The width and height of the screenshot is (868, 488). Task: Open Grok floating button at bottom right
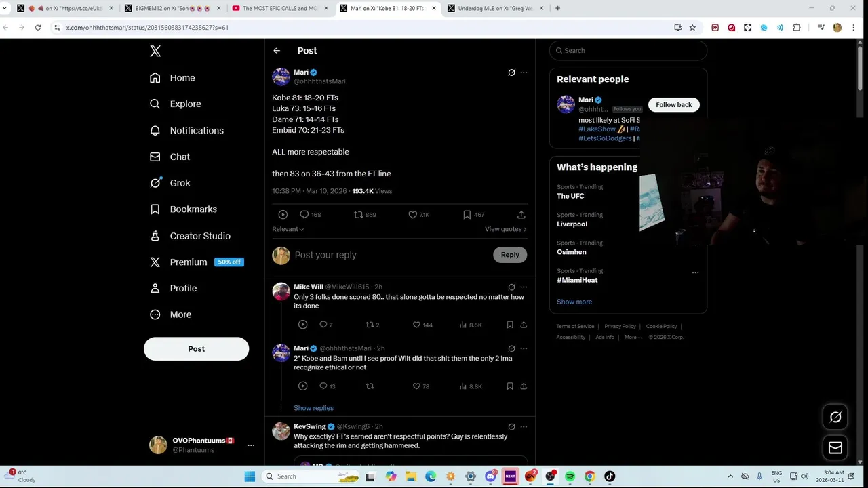pyautogui.click(x=835, y=418)
